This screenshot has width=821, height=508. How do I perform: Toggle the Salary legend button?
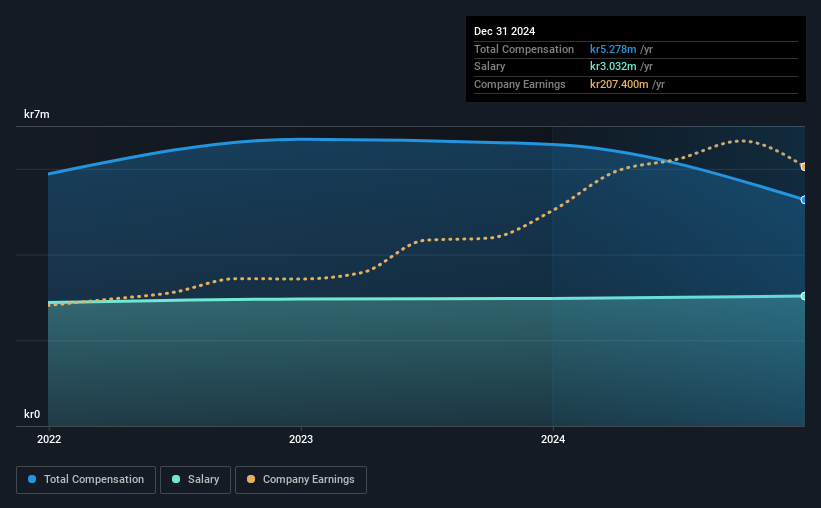(x=195, y=480)
